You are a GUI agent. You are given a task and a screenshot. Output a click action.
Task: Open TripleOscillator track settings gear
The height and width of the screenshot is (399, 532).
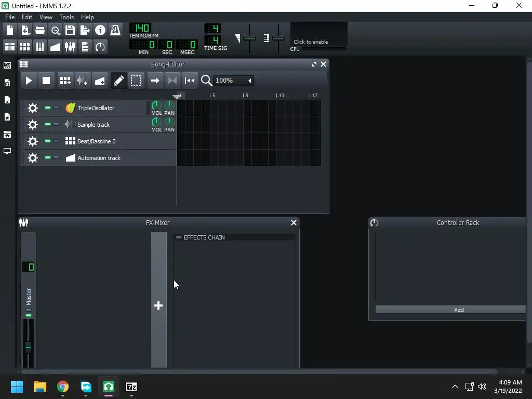pyautogui.click(x=33, y=108)
